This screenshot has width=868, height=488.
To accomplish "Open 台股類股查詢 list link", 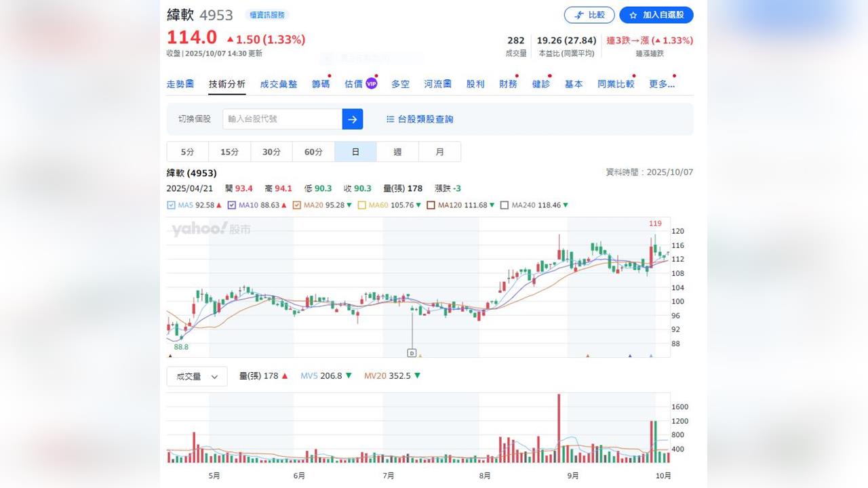I will coord(420,119).
